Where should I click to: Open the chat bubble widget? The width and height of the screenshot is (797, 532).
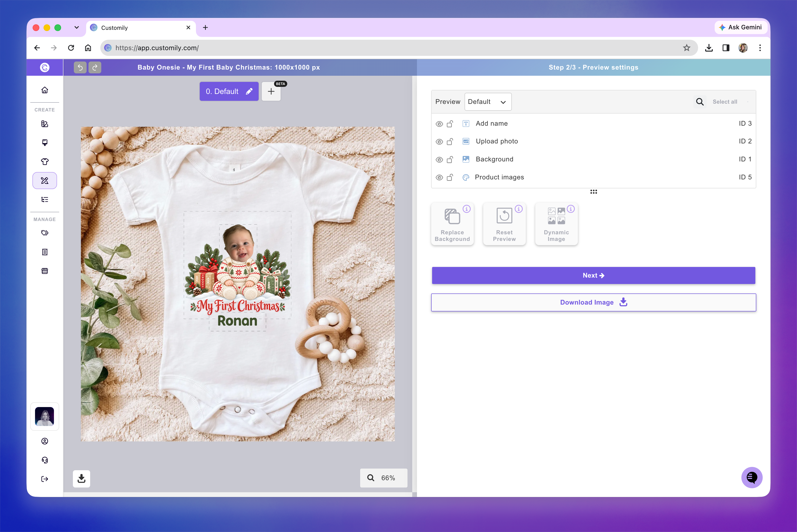752,478
